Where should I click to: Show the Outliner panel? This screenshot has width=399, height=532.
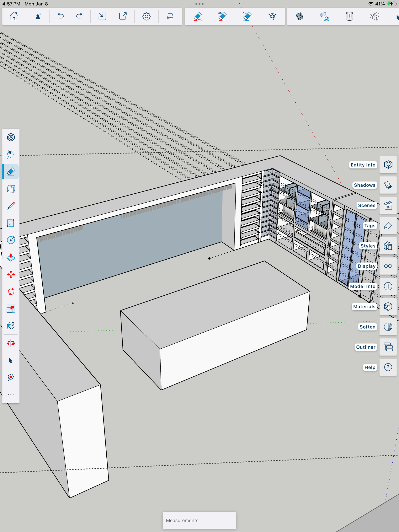[x=388, y=347]
